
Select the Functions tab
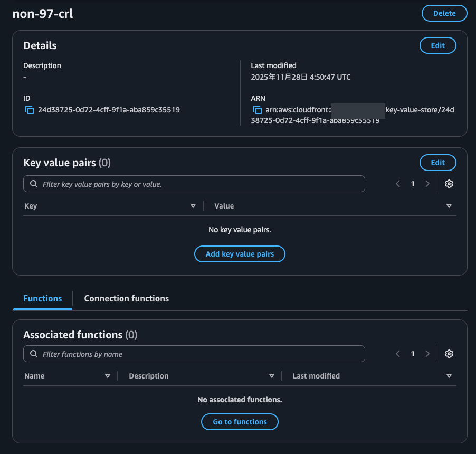coord(43,298)
